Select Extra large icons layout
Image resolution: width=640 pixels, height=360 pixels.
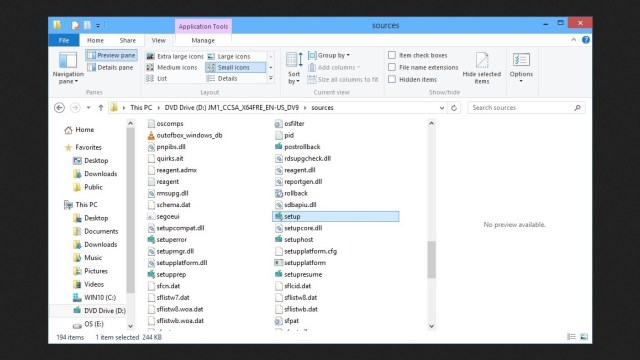pos(175,56)
